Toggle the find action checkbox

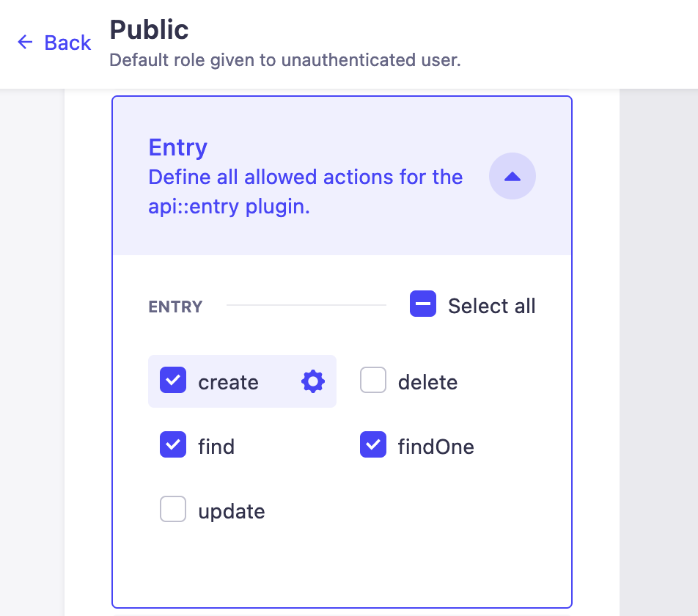[173, 445]
